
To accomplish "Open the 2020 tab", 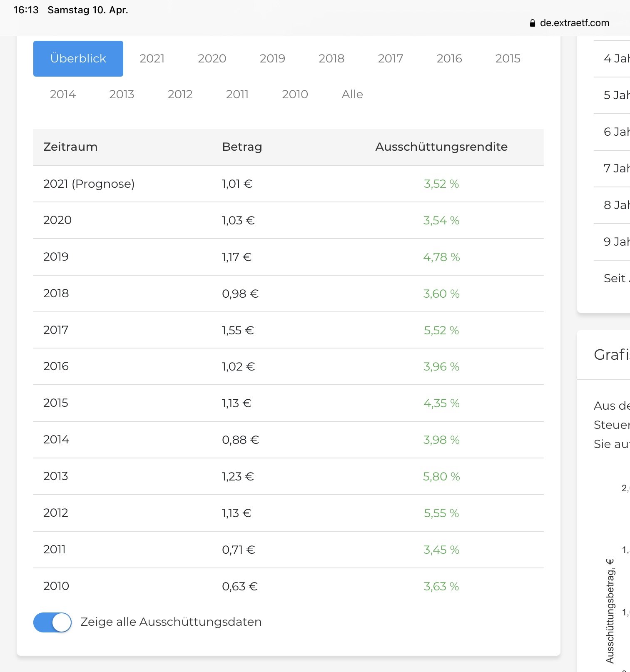I will coord(212,59).
